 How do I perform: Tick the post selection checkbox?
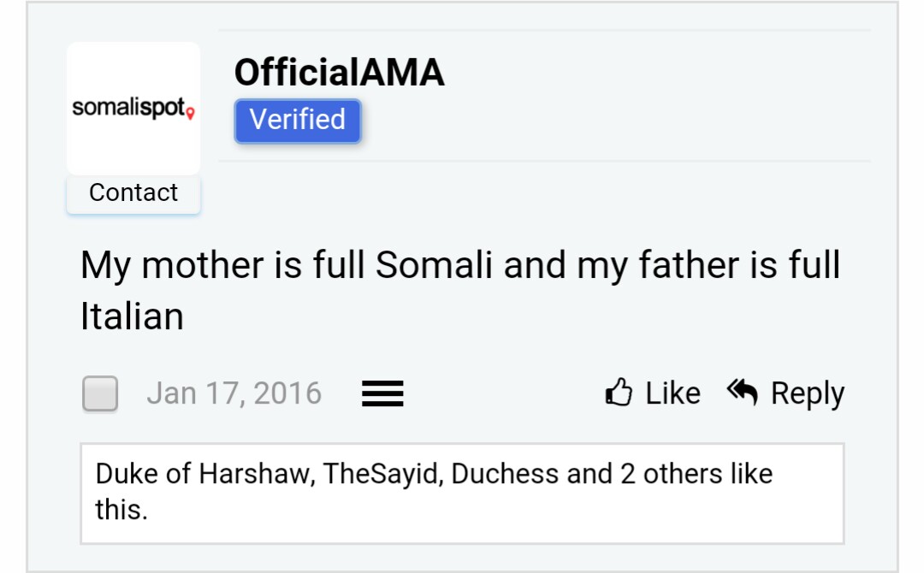(100, 393)
